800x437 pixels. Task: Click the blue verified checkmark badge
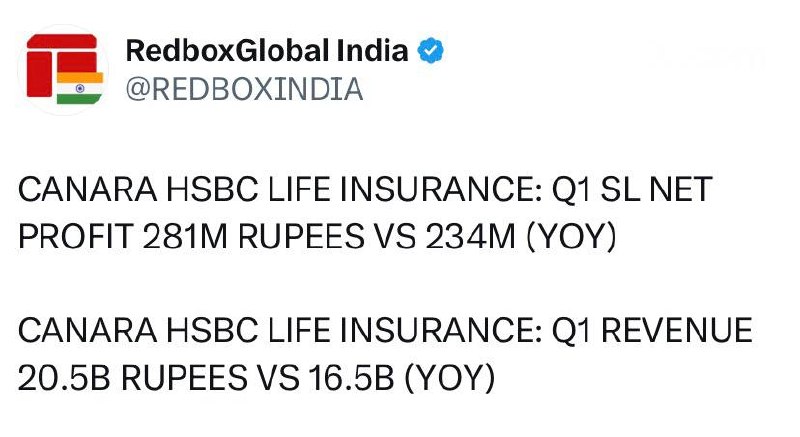(x=431, y=50)
